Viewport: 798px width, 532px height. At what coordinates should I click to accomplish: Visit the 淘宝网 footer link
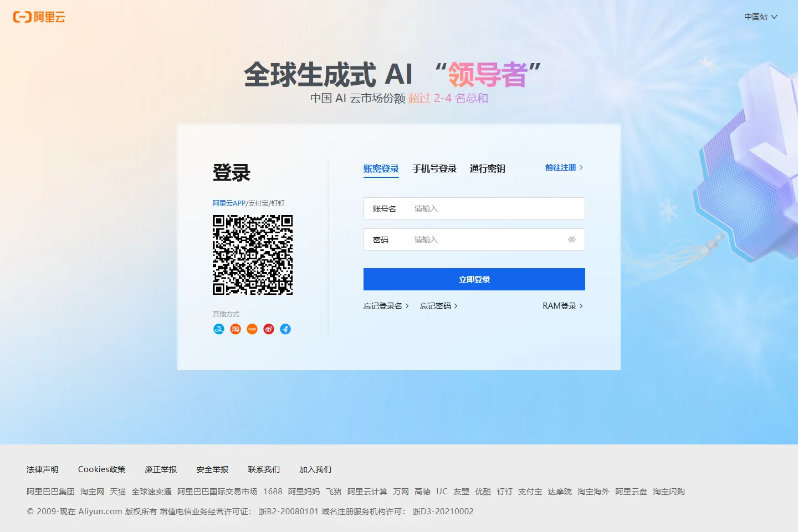coord(92,492)
